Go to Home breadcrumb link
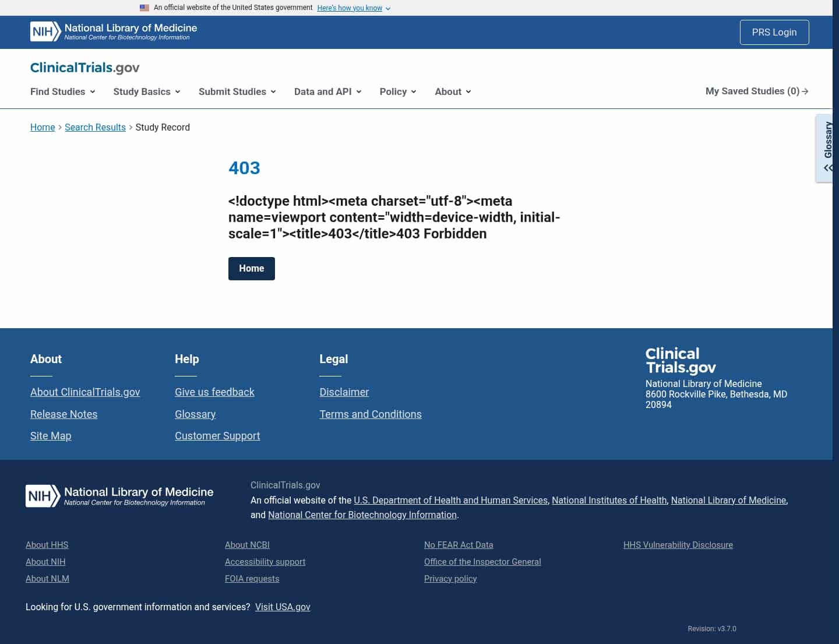The image size is (839, 644). point(43,127)
